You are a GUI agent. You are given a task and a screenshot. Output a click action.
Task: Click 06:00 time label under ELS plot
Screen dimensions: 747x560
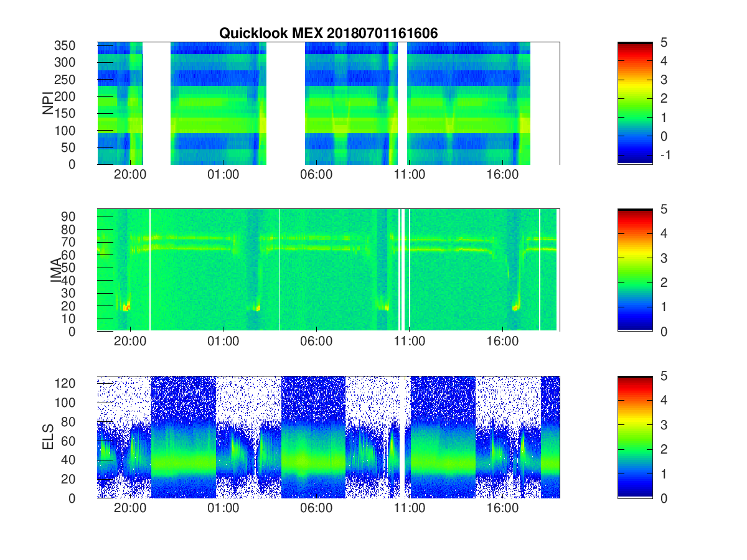316,508
